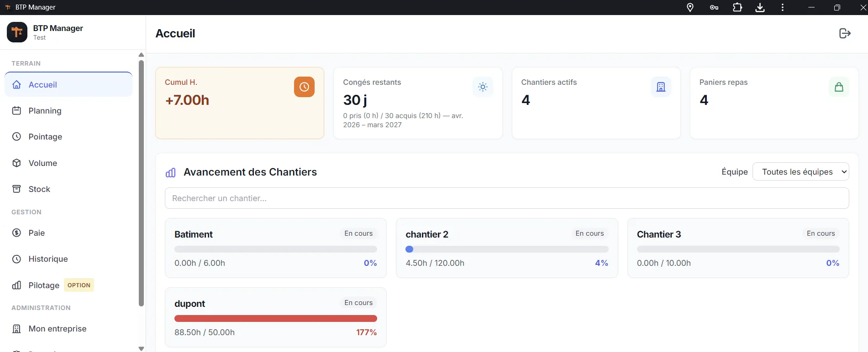Open the extensions puzzle icon in title bar

pos(737,7)
